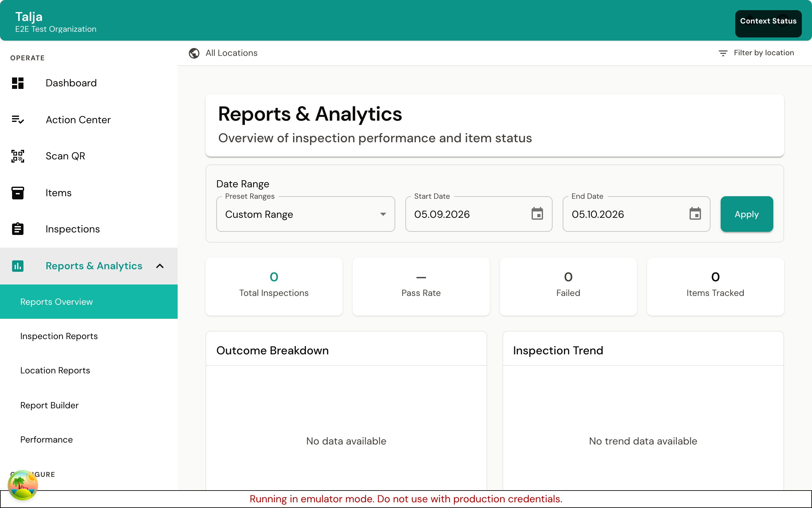Open Action Center menu item
The width and height of the screenshot is (812, 508).
(x=89, y=120)
